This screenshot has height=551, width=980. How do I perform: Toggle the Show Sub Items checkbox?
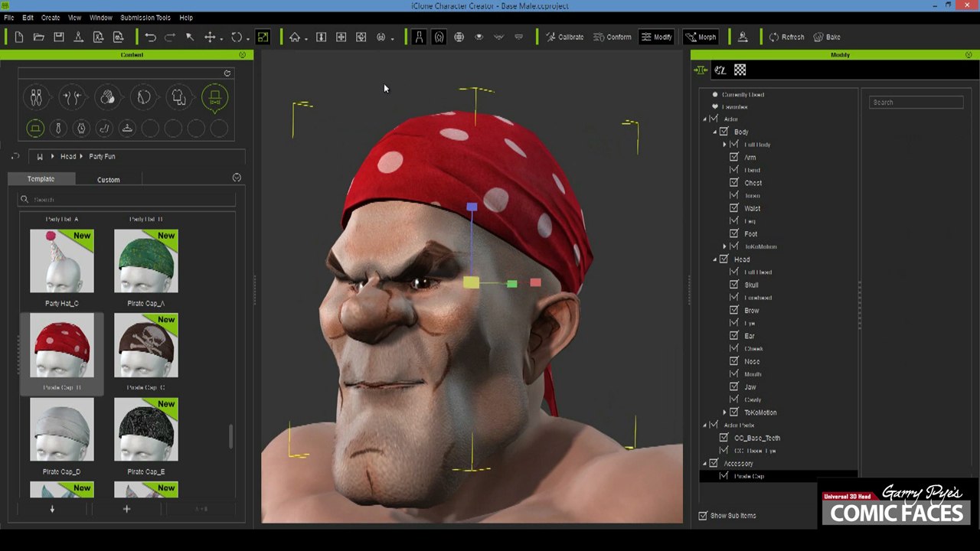click(703, 516)
